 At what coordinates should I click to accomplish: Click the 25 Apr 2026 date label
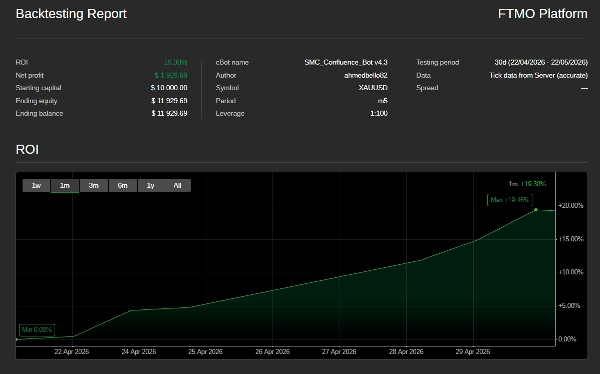tap(205, 351)
